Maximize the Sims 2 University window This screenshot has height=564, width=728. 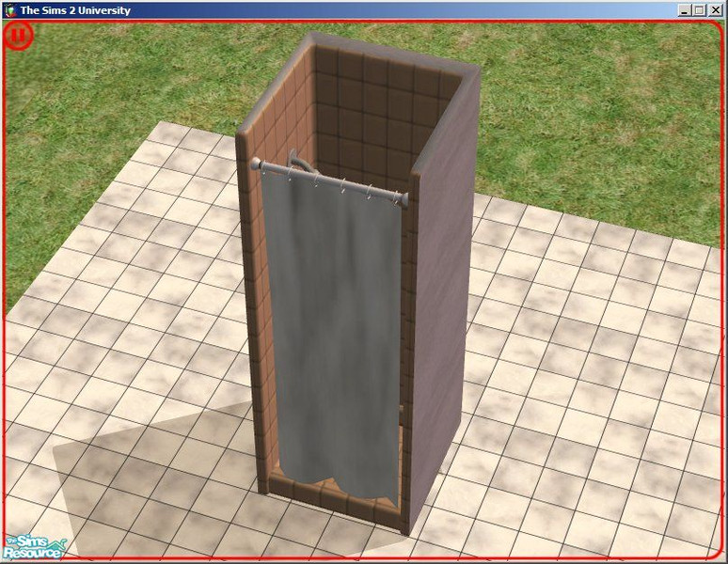pos(699,10)
